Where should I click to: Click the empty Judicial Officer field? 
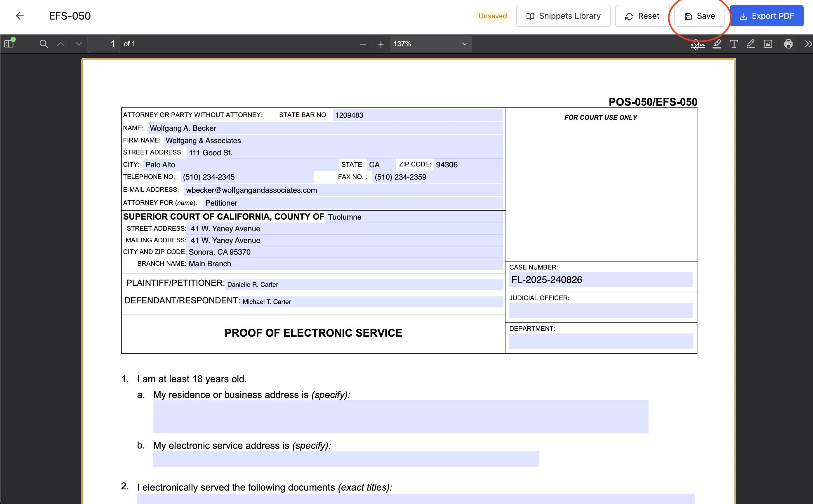click(601, 310)
